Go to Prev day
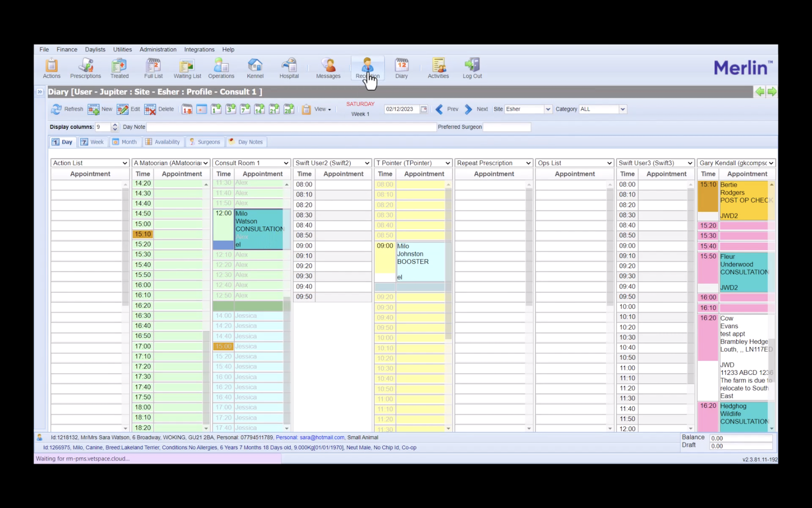The width and height of the screenshot is (812, 508). click(x=447, y=109)
